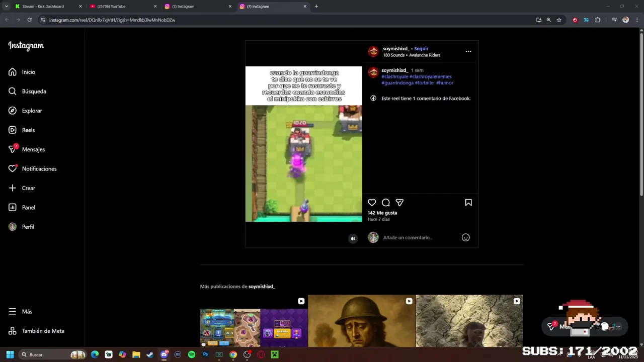Open También de Meta menu
Image resolution: width=644 pixels, height=362 pixels.
tap(42, 331)
